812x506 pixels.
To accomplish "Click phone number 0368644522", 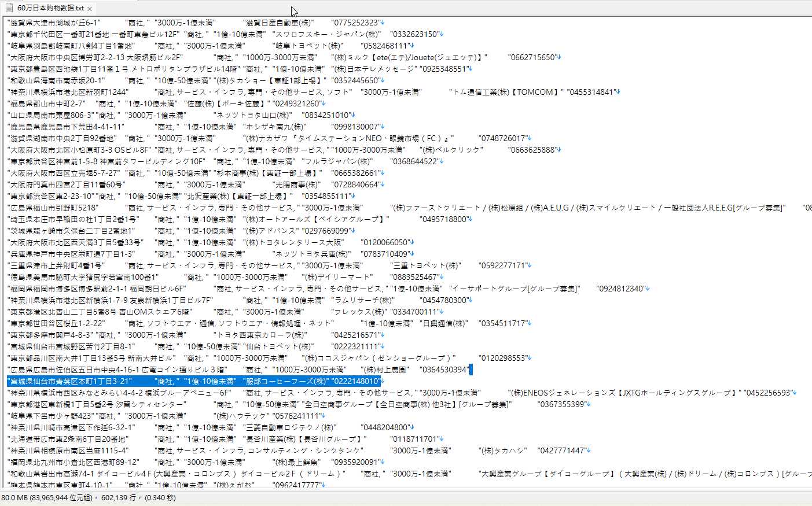I will [414, 161].
